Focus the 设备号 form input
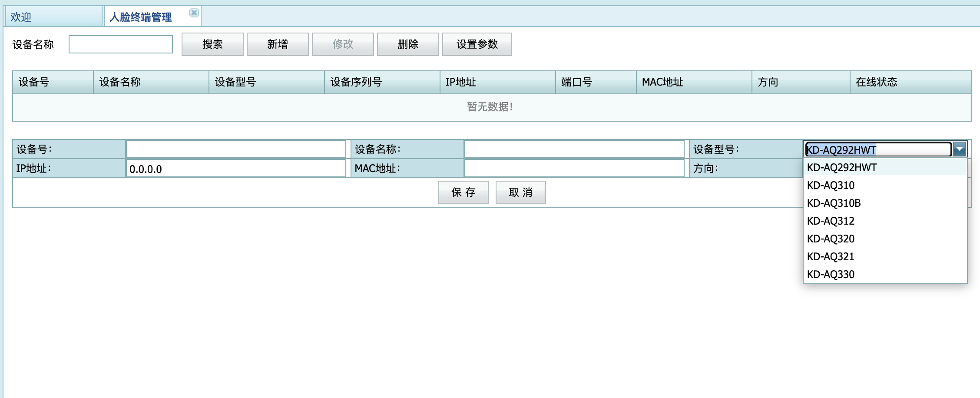This screenshot has width=980, height=398. [x=236, y=149]
